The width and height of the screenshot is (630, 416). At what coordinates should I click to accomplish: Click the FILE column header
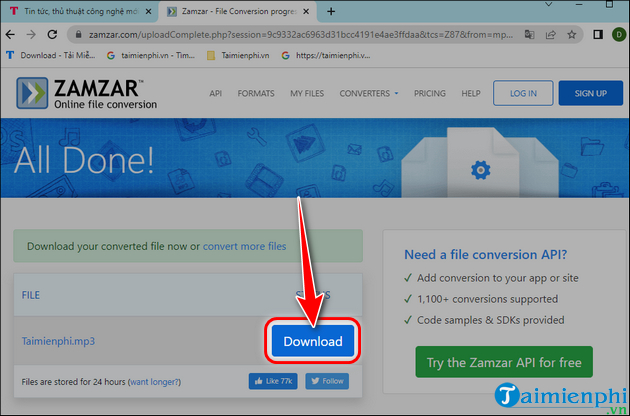point(31,295)
